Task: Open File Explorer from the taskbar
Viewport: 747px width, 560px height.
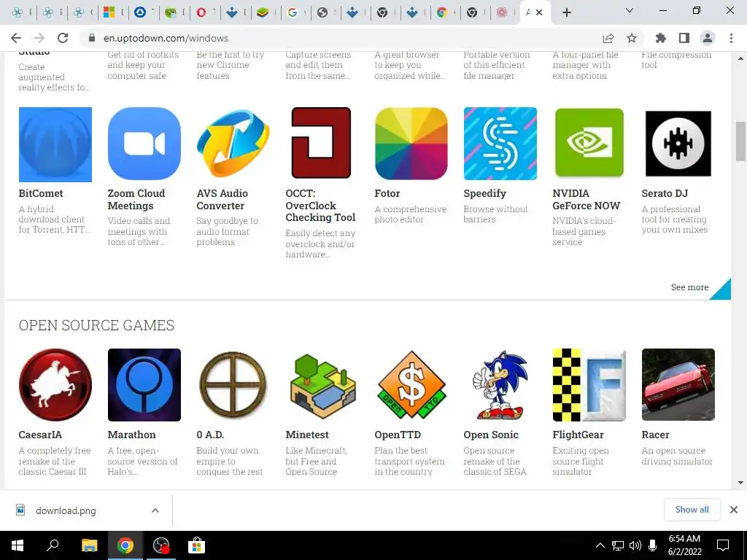Action: coord(89,545)
